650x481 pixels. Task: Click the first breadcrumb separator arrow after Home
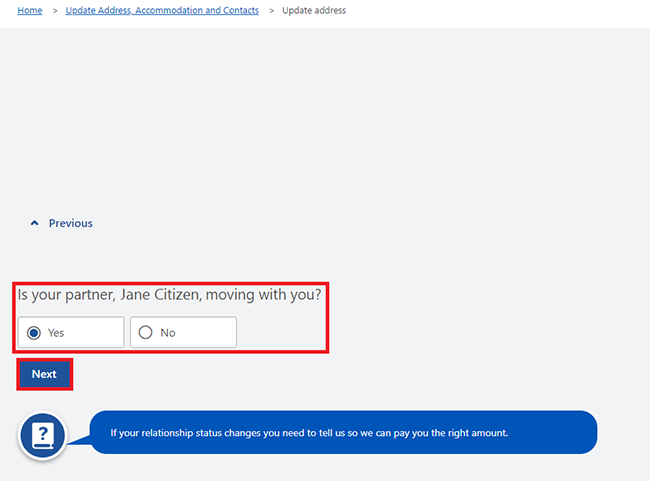click(x=54, y=11)
